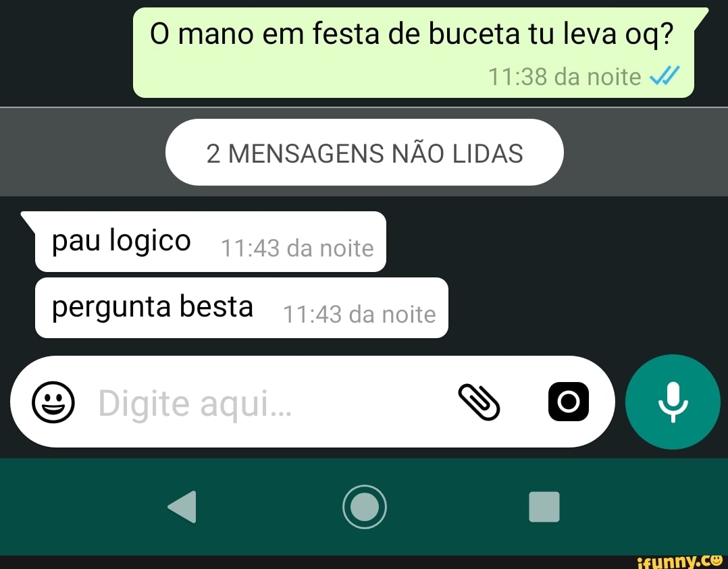Click the timestamp beside 'pergunta besta'
The image size is (728, 569).
[359, 315]
